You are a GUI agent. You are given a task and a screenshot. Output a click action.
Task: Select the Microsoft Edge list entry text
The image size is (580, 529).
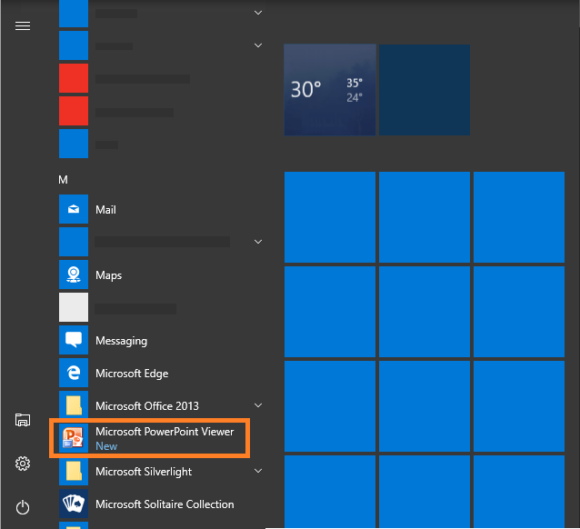[132, 373]
